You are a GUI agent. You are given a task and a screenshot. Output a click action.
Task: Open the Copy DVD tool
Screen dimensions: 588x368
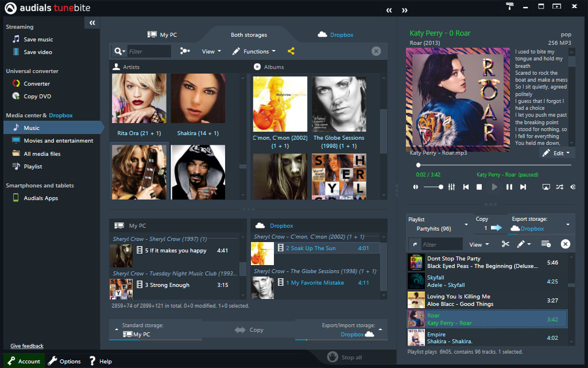point(37,96)
